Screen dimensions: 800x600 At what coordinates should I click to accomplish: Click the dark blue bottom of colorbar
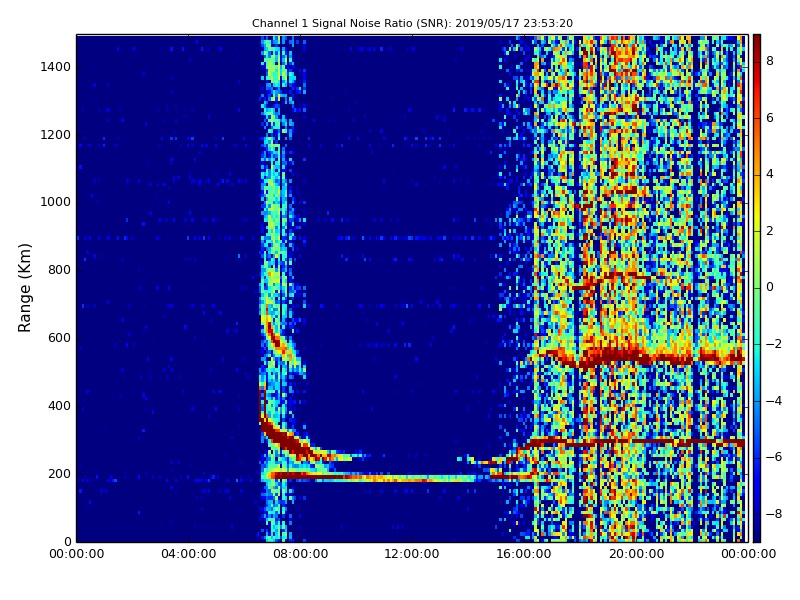pyautogui.click(x=757, y=531)
